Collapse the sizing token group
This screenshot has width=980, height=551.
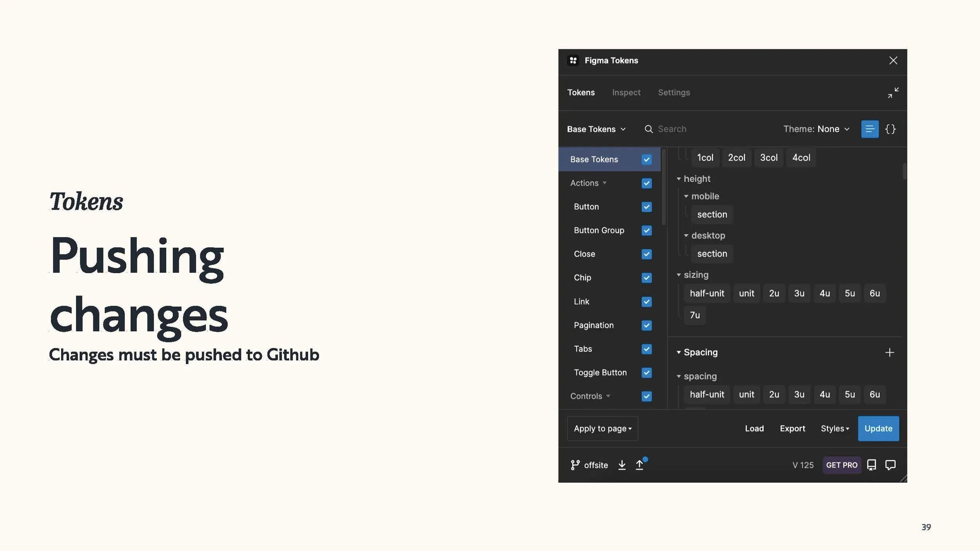679,275
